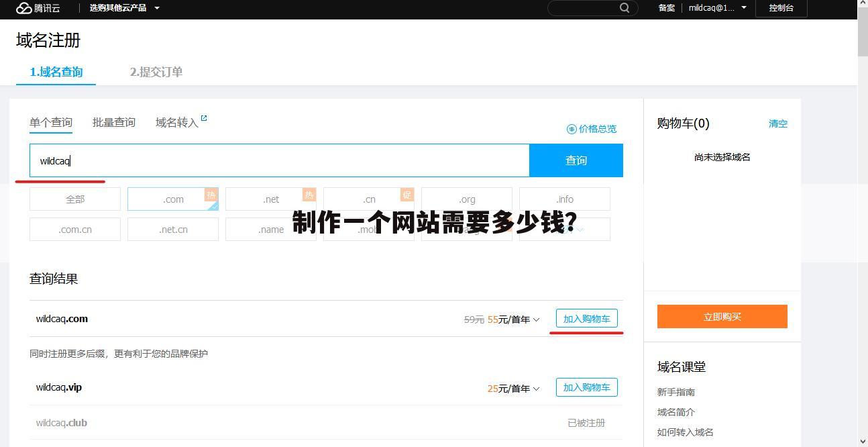The image size is (868, 447).
Task: Enable the 全部 all-suffix filter
Action: 74,199
